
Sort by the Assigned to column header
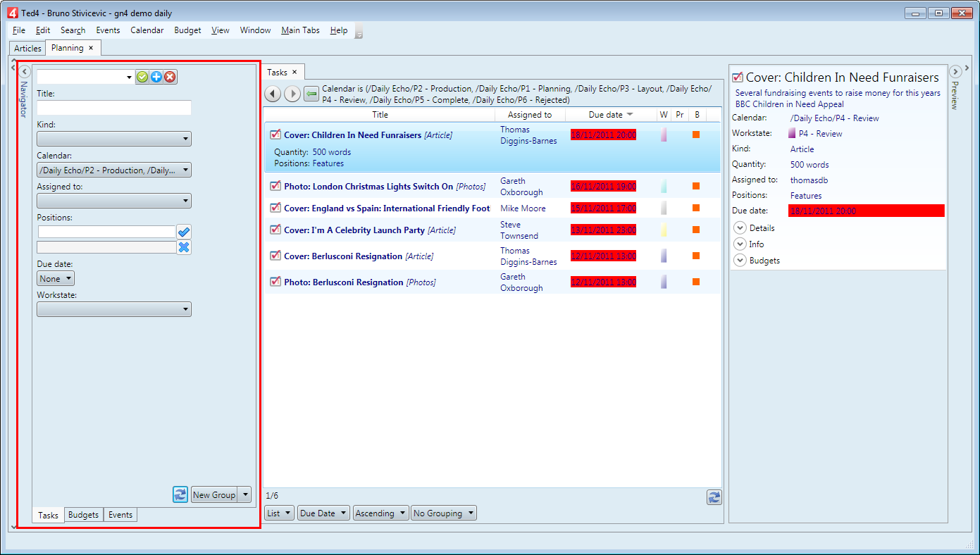pyautogui.click(x=530, y=115)
